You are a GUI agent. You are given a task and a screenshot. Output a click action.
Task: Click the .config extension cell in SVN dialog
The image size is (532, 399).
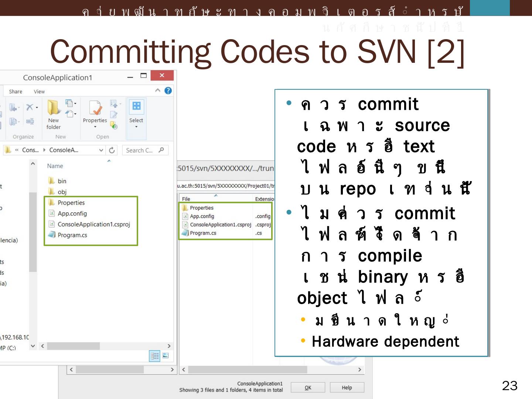(x=263, y=216)
